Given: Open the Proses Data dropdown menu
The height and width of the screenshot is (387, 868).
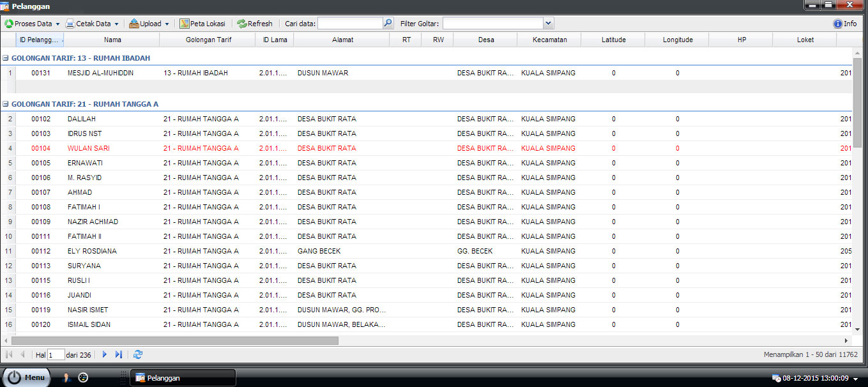Looking at the screenshot, I should (33, 24).
